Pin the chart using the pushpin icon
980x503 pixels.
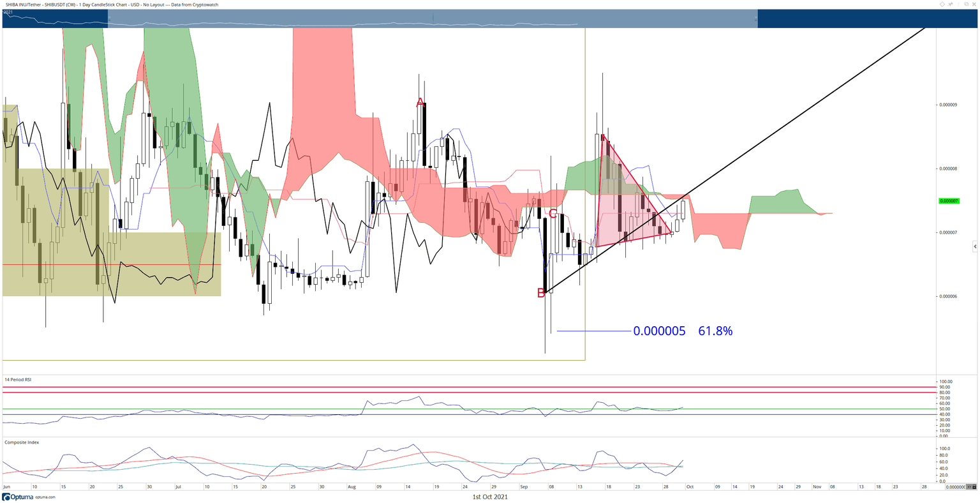pyautogui.click(x=950, y=4)
